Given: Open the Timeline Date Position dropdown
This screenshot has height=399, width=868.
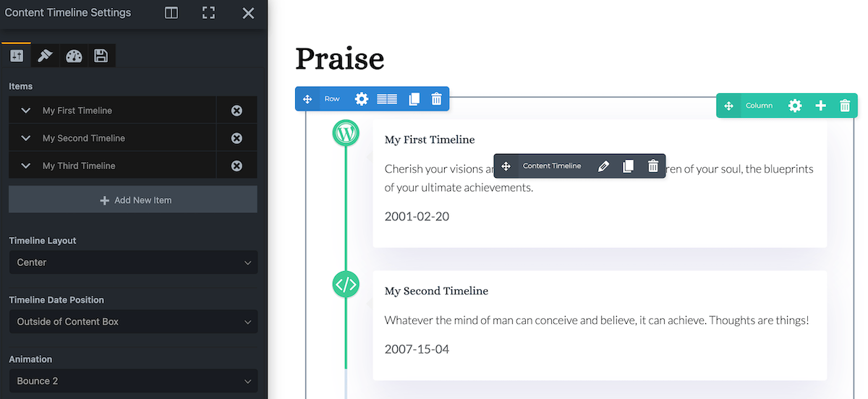Looking at the screenshot, I should (133, 322).
